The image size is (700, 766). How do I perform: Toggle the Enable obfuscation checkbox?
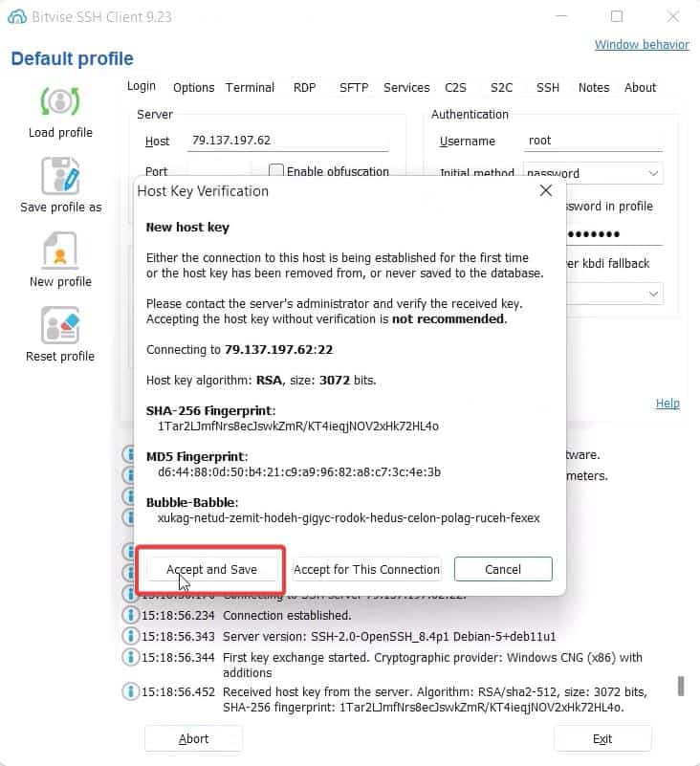coord(276,170)
